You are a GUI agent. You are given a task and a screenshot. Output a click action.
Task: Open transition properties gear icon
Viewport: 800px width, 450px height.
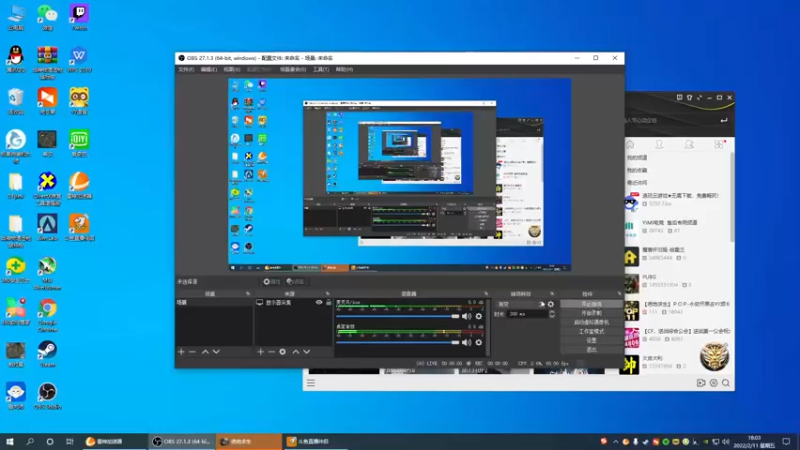click(x=551, y=304)
